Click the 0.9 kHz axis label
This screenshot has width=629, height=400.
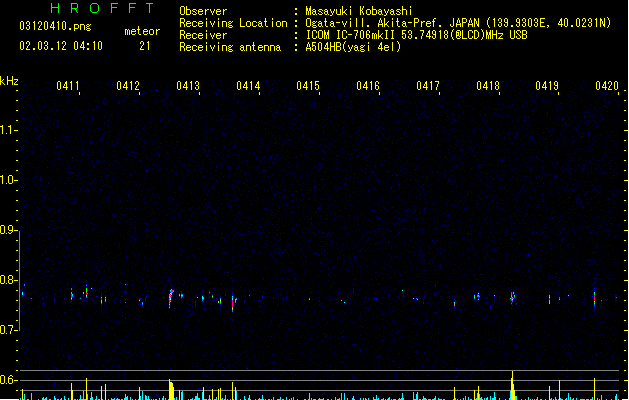pos(8,230)
